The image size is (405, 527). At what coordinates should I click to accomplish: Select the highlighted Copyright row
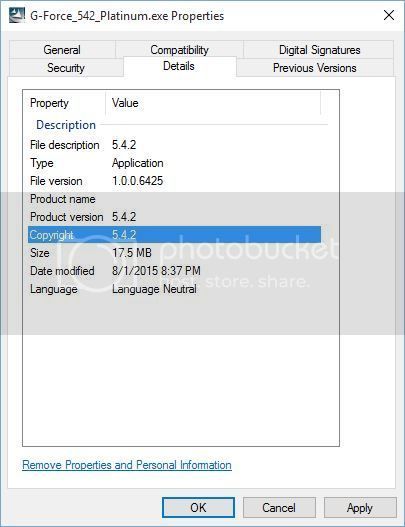[x=174, y=235]
